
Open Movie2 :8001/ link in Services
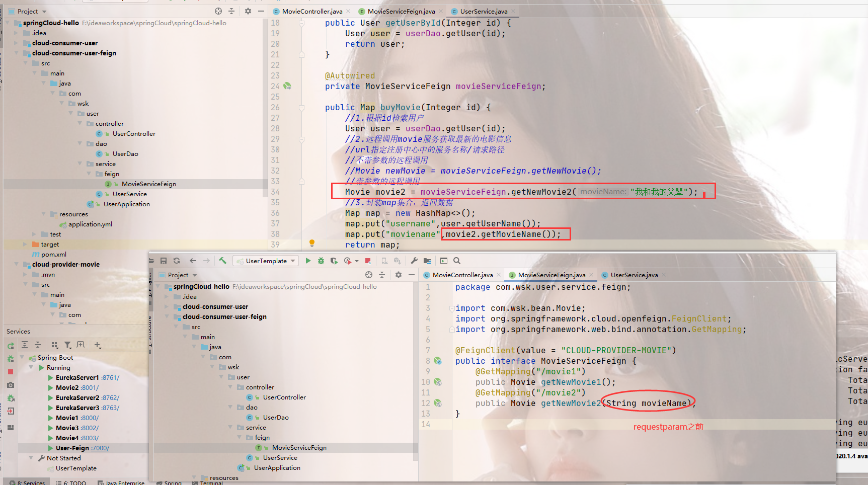(90, 388)
